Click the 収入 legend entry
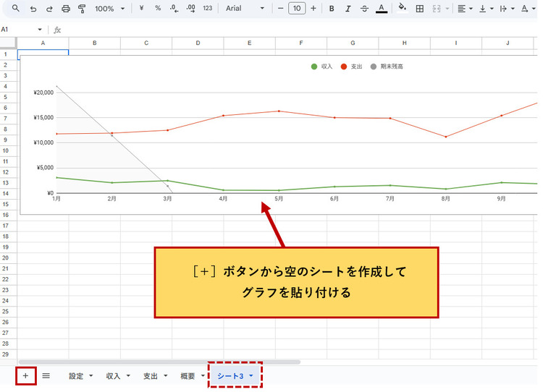Image resolution: width=543 pixels, height=392 pixels. (321, 67)
